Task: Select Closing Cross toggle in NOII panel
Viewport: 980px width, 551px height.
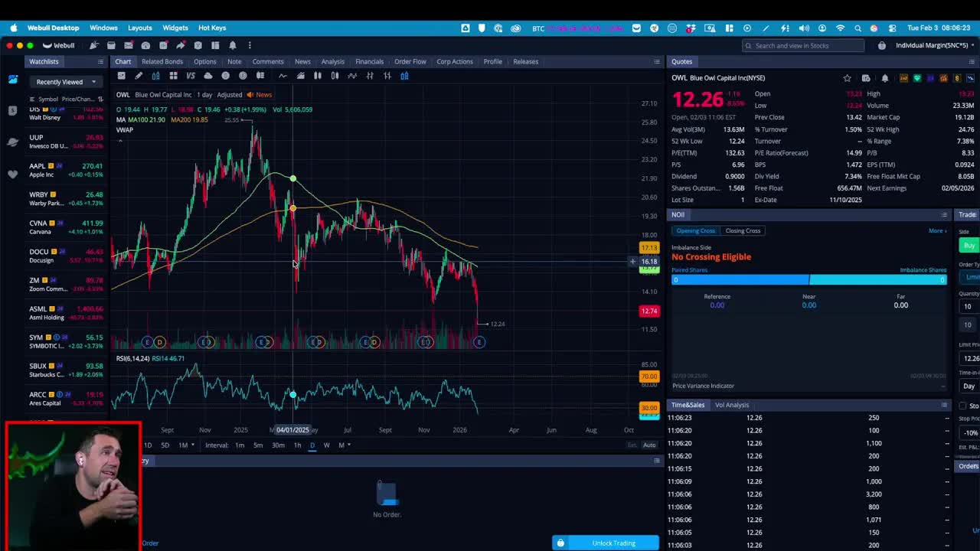Action: coord(743,230)
